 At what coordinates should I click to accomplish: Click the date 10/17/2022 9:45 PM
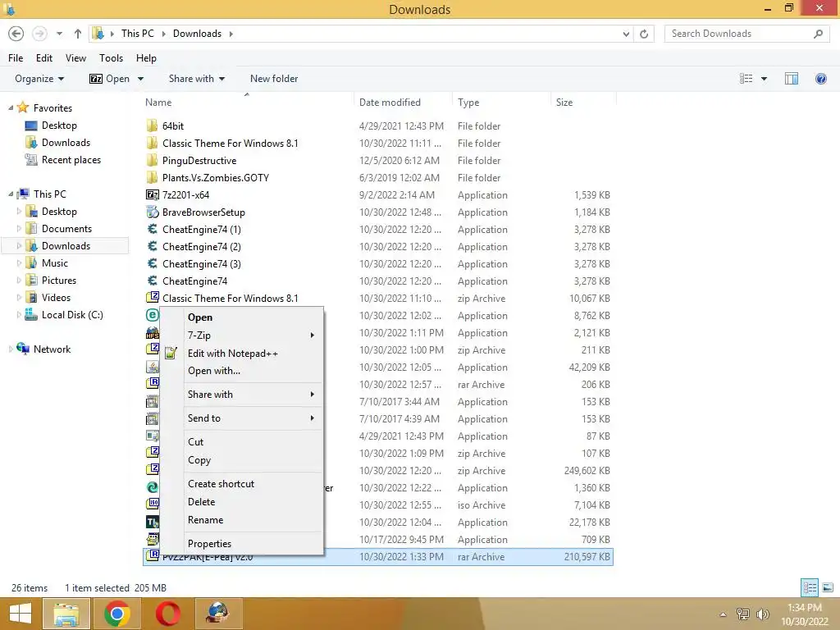[x=401, y=540]
